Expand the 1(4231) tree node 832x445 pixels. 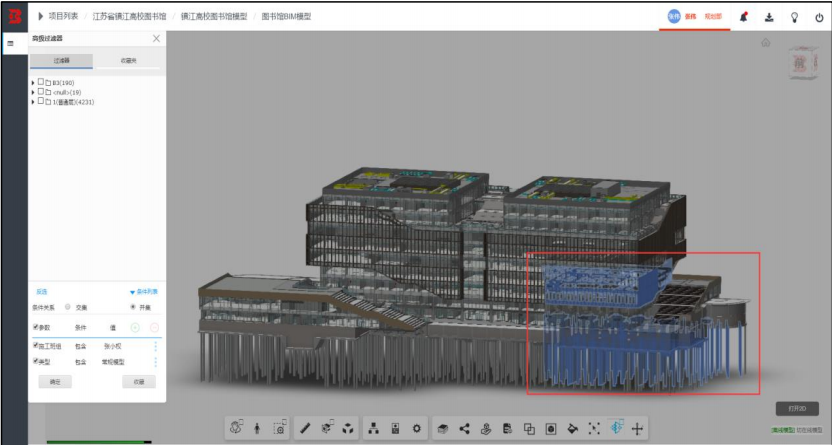pyautogui.click(x=33, y=102)
